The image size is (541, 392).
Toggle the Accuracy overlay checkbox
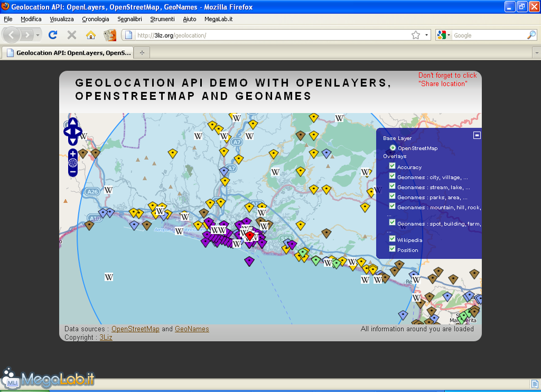[392, 166]
